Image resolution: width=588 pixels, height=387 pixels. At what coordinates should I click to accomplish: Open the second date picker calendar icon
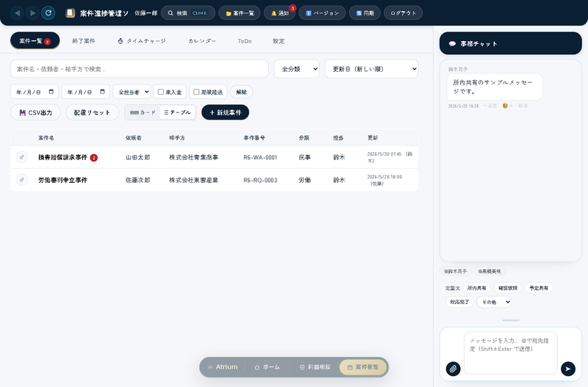point(102,92)
